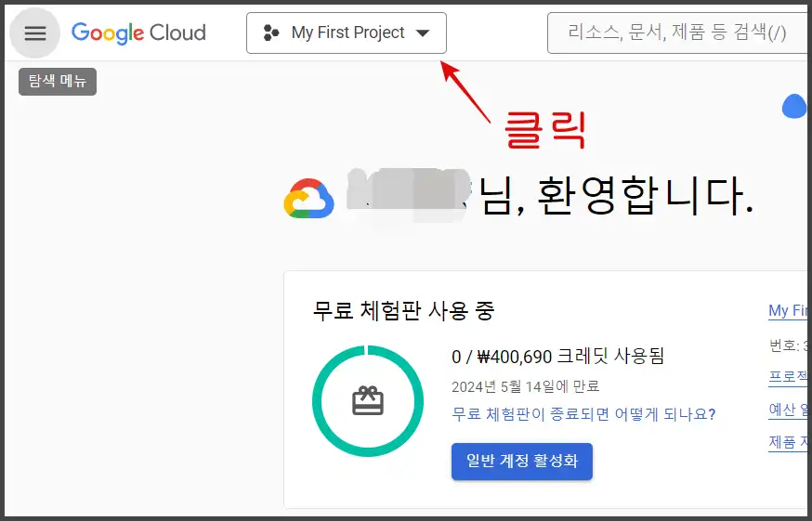Open the My Fi… project link on right
This screenshot has width=812, height=521.
pos(788,311)
